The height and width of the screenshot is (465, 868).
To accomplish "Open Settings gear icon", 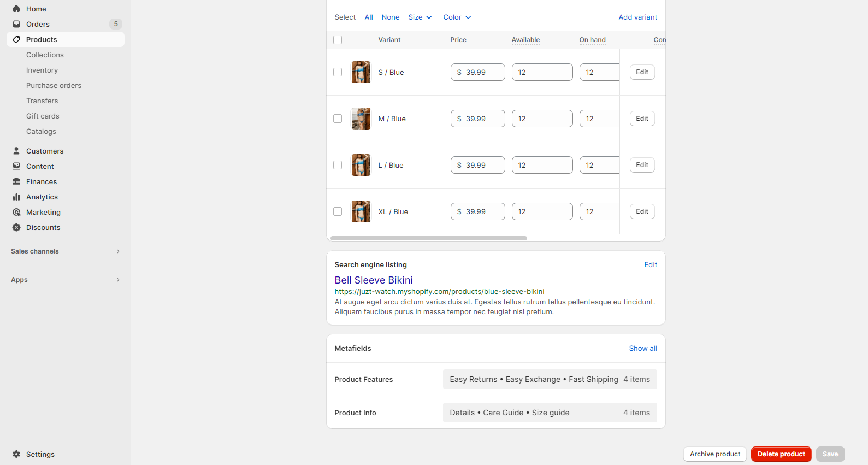I will pyautogui.click(x=16, y=454).
